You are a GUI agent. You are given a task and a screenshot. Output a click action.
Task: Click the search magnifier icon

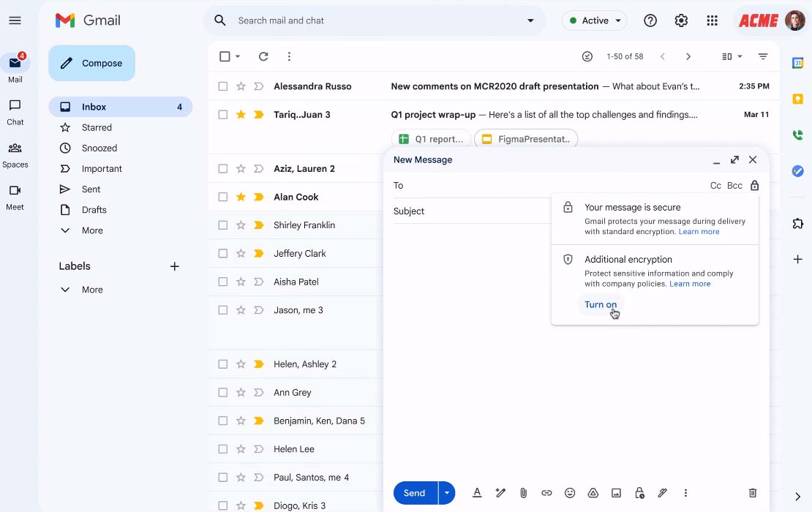coord(220,20)
